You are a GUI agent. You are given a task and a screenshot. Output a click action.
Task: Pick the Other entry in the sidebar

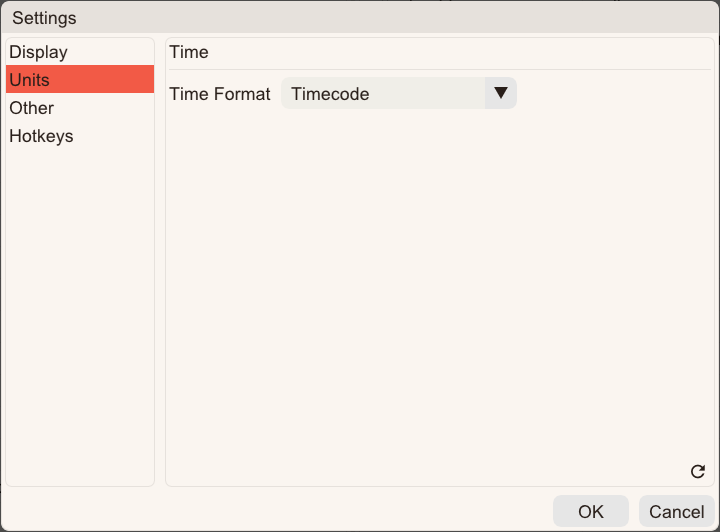pyautogui.click(x=80, y=108)
